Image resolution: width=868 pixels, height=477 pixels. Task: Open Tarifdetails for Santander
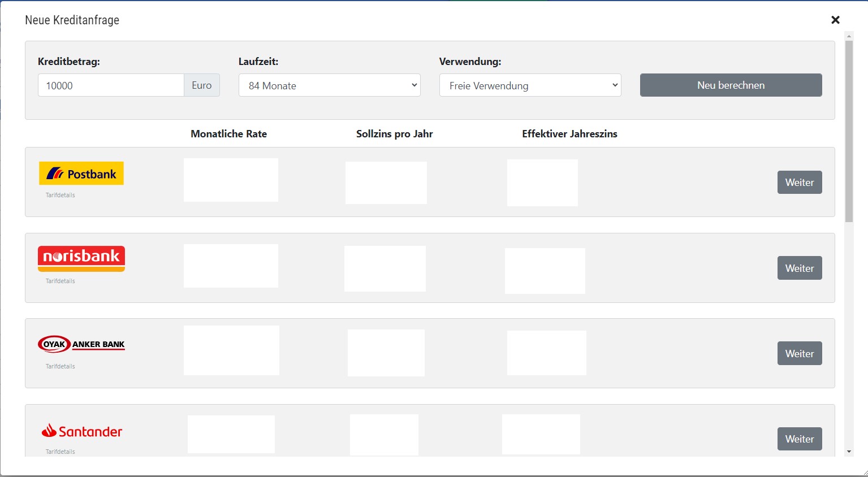point(61,452)
